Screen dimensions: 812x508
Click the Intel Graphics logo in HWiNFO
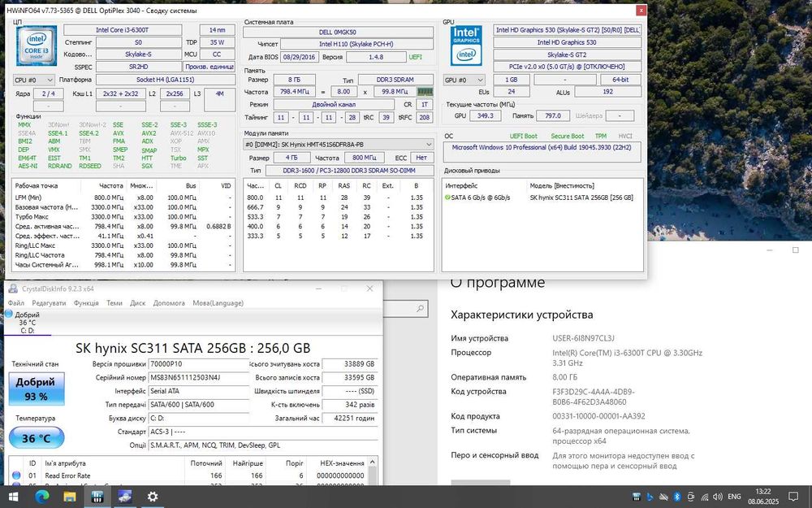pos(466,46)
